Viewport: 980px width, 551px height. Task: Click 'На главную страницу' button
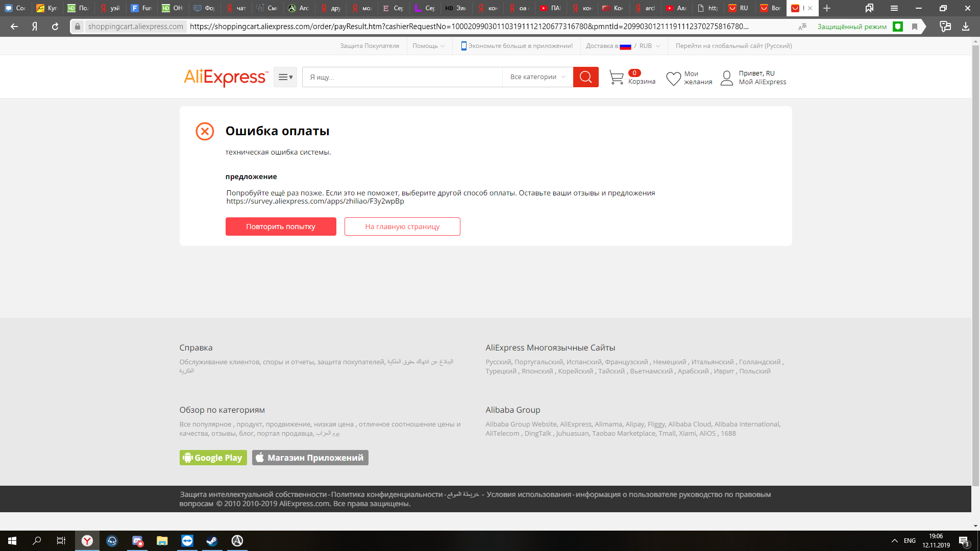(402, 227)
